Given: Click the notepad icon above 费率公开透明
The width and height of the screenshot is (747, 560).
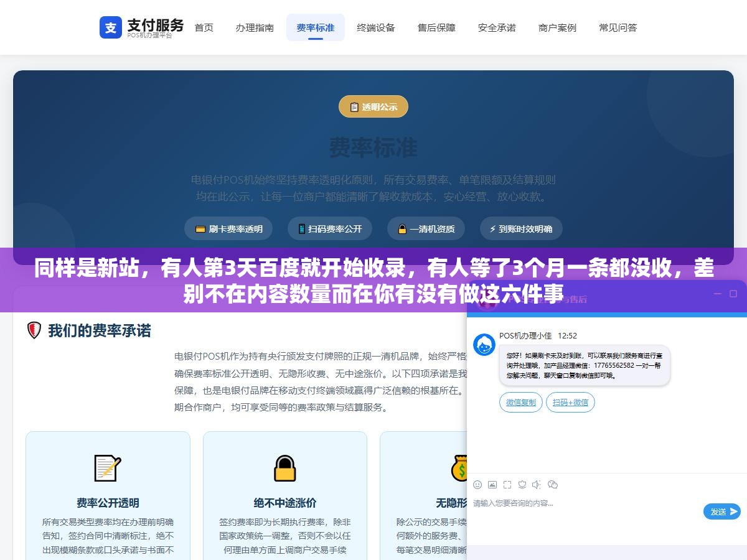Looking at the screenshot, I should coord(107,468).
